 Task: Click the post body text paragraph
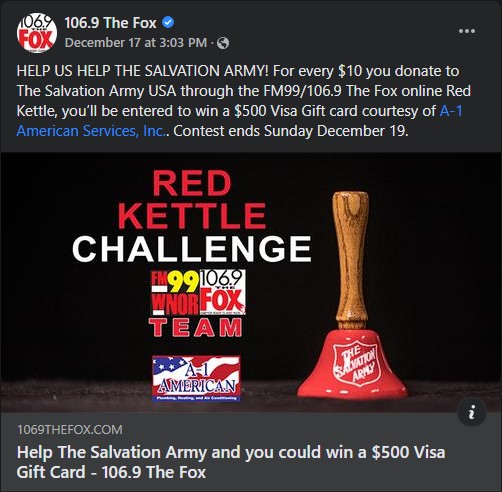(x=244, y=101)
